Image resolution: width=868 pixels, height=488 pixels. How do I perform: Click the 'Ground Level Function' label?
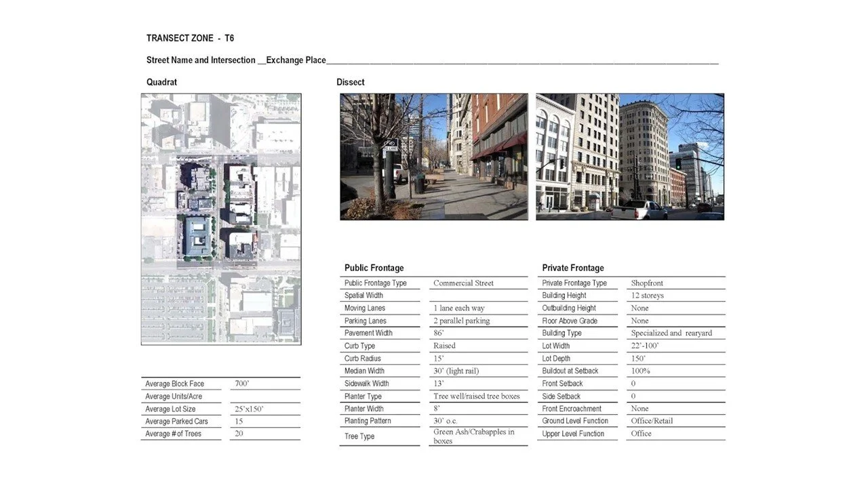point(574,421)
